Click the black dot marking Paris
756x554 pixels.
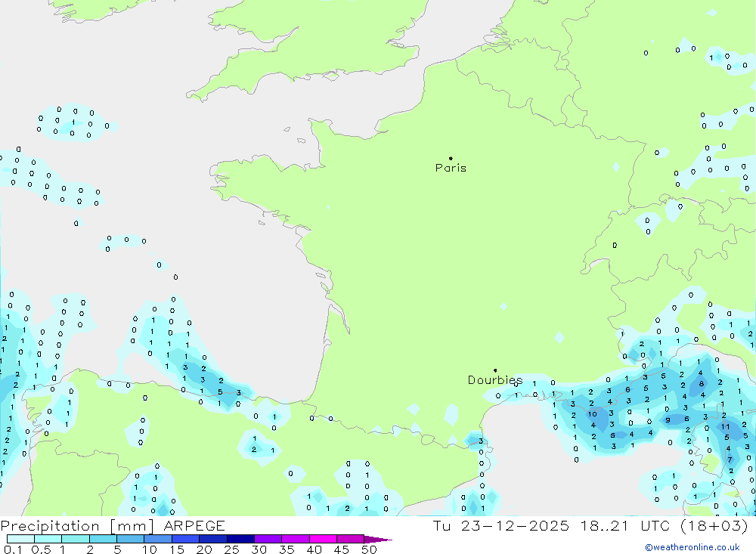point(451,158)
